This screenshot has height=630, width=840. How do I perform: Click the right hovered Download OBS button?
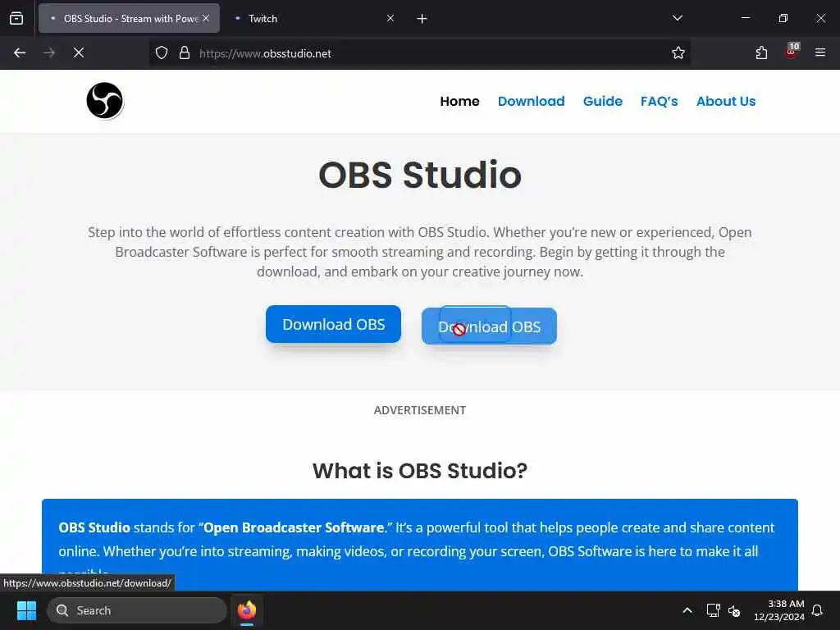click(x=489, y=326)
